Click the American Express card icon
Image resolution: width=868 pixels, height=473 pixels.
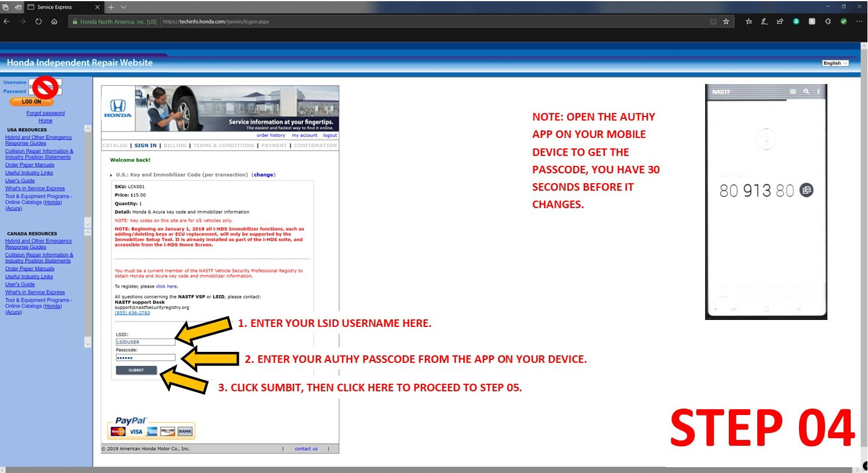(152, 431)
